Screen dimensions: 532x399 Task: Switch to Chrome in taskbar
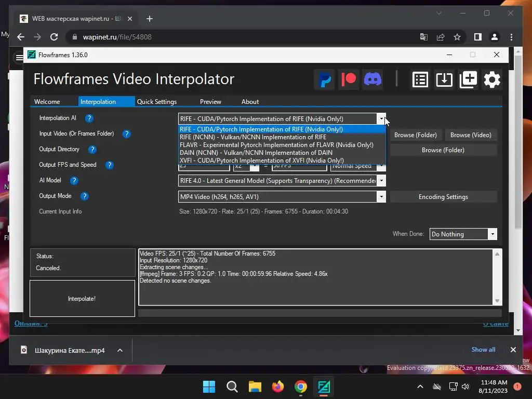[301, 387]
